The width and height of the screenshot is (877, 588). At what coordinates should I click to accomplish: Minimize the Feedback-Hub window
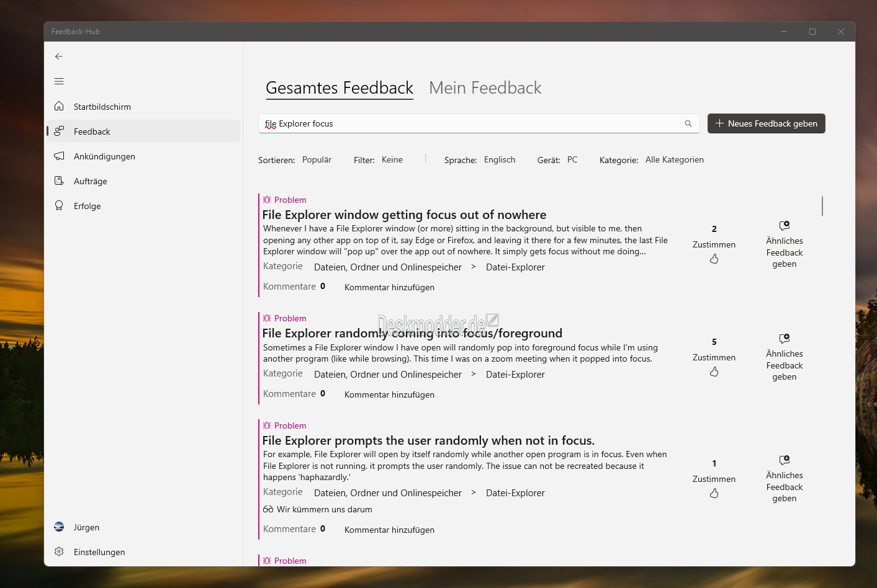point(784,32)
